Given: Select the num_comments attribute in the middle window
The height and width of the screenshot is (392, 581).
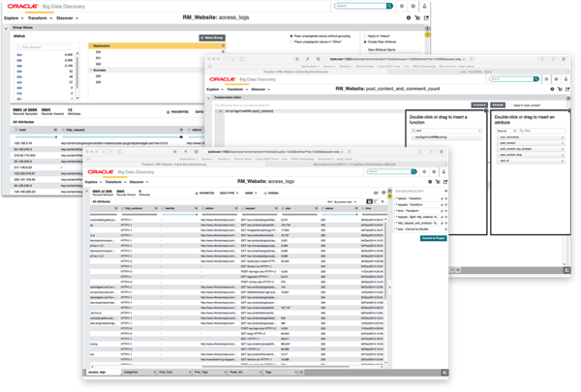Looking at the screenshot, I should 531,137.
